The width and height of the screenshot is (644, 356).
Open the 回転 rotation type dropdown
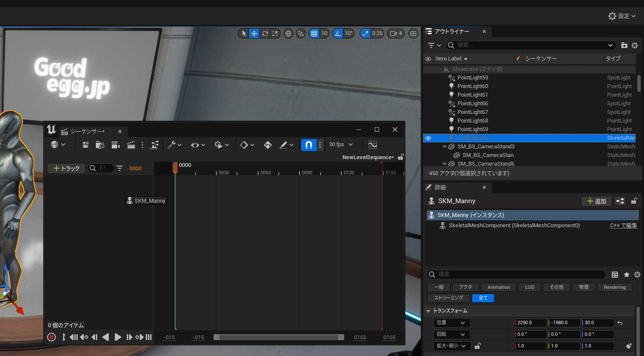451,334
